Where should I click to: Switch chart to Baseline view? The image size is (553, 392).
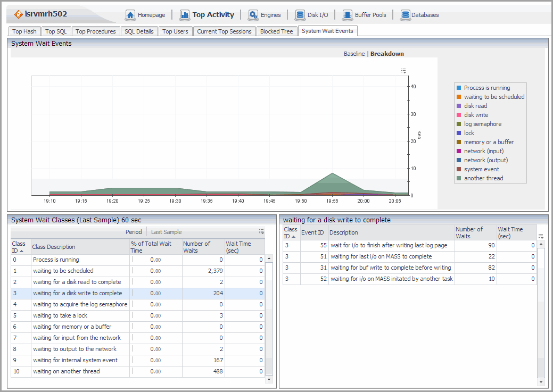pyautogui.click(x=354, y=54)
